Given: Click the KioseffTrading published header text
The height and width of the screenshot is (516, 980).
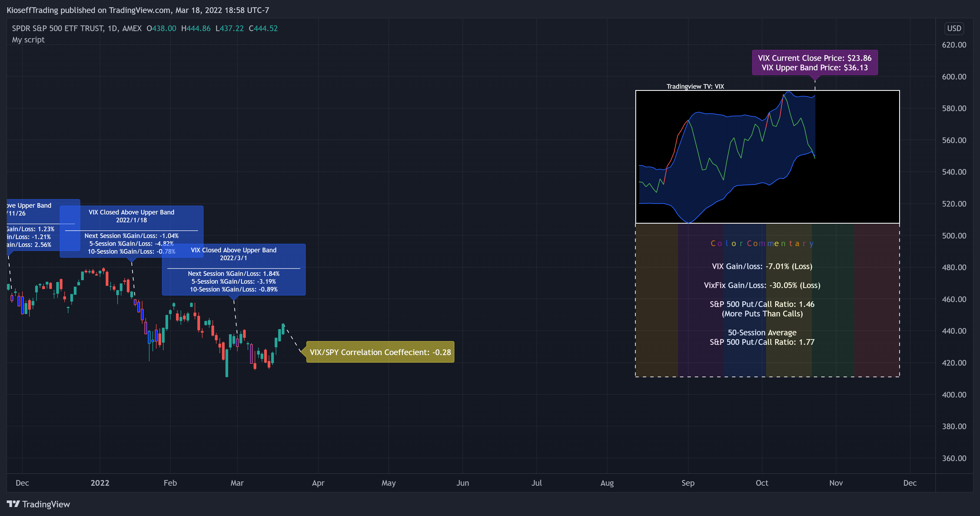Looking at the screenshot, I should [x=138, y=10].
